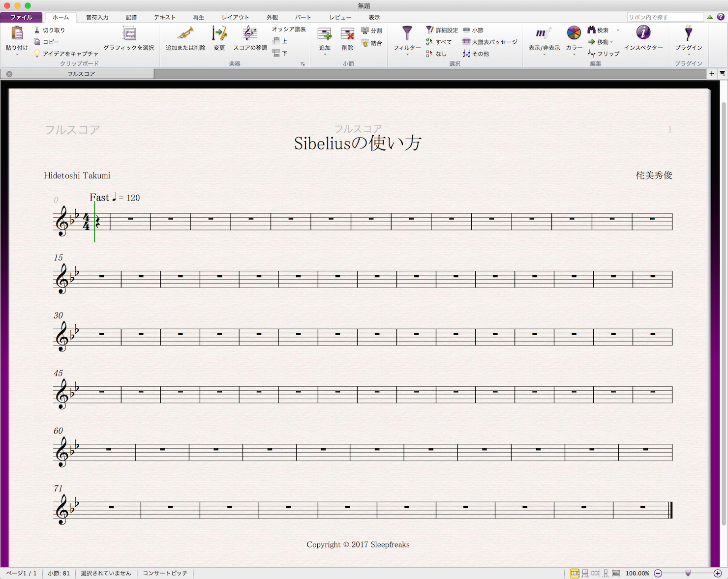Open the Transpose score icon
728x579 pixels.
pyautogui.click(x=250, y=33)
